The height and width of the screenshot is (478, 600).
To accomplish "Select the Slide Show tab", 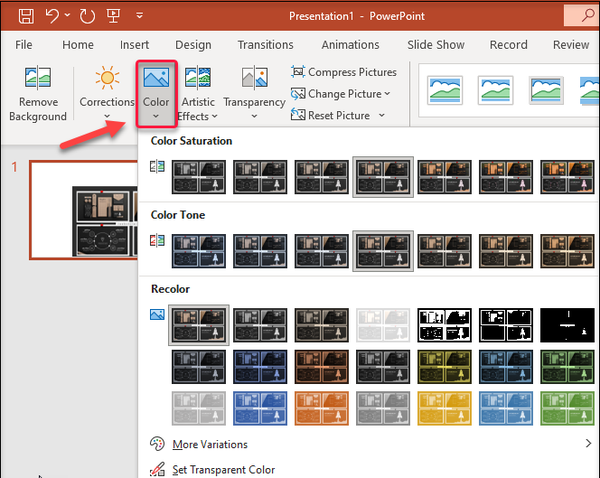I will click(436, 45).
